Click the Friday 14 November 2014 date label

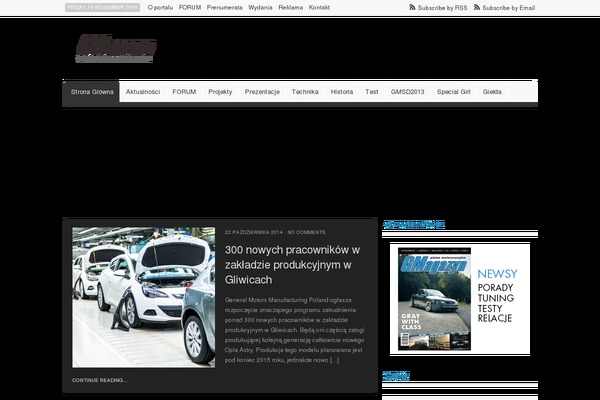tap(103, 7)
